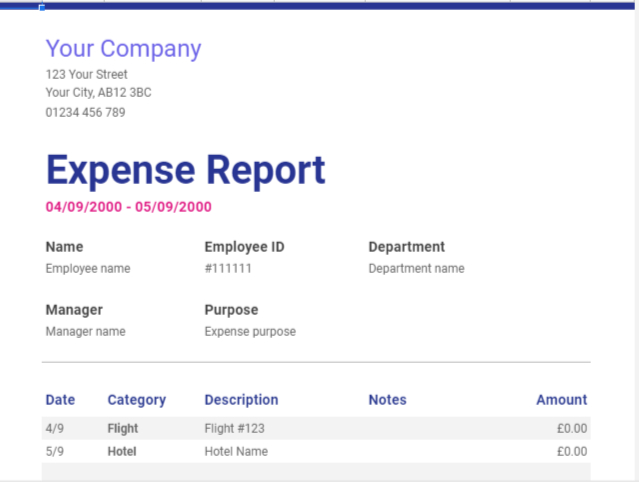Click the 'Purpose' label
Viewport: 639px width, 482px height.
pyautogui.click(x=231, y=310)
